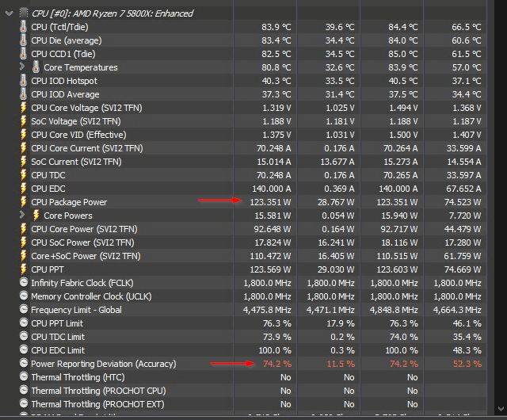This screenshot has width=507, height=420.
Task: Click the 1.494 V maximum core voltage
Action: pyautogui.click(x=403, y=108)
